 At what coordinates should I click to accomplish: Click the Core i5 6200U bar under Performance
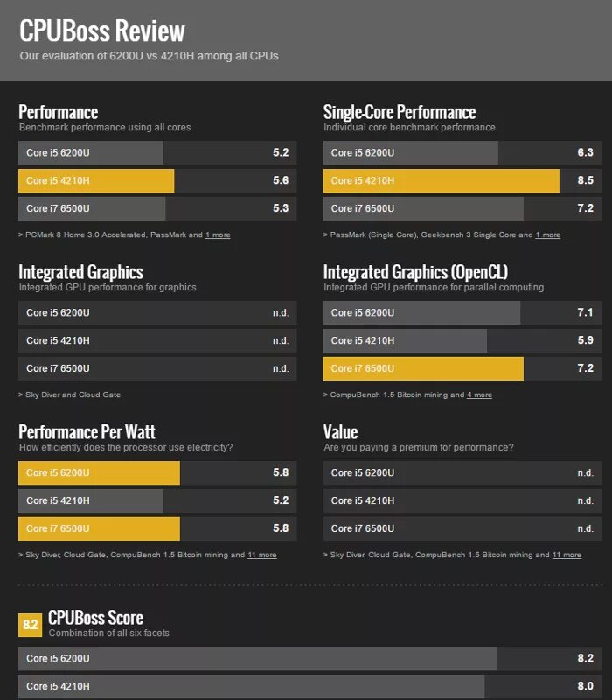pos(157,152)
